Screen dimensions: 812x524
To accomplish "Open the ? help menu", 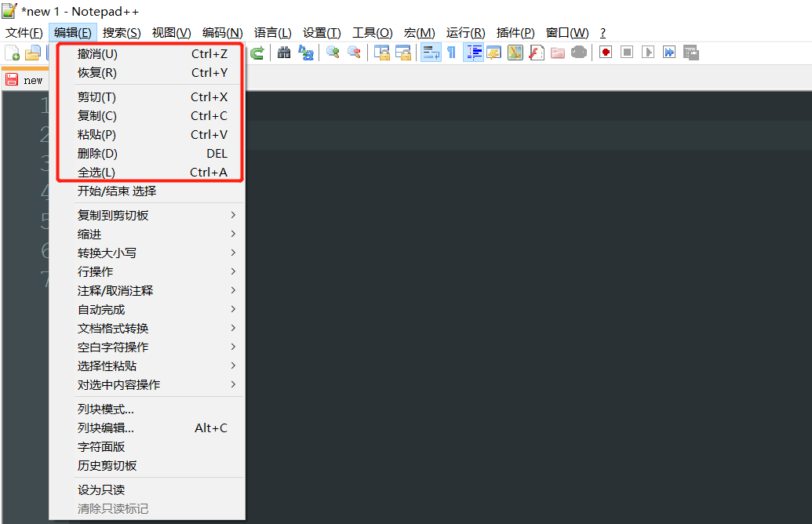I will pyautogui.click(x=603, y=33).
